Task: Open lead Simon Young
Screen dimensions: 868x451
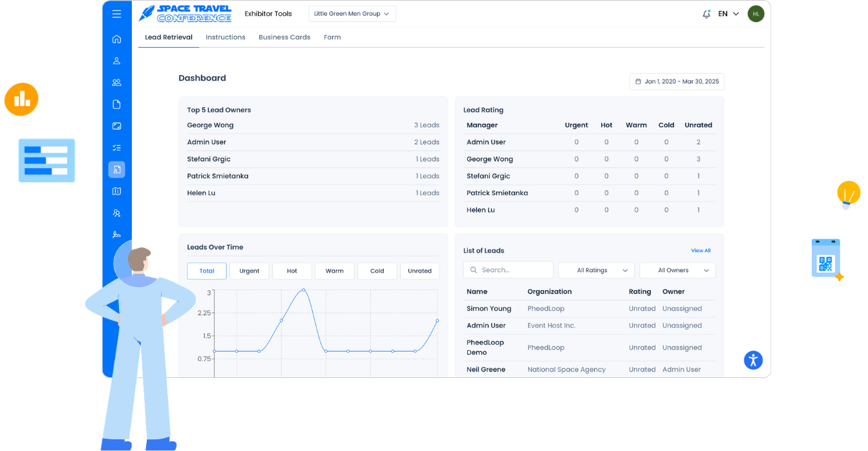Action: click(489, 309)
